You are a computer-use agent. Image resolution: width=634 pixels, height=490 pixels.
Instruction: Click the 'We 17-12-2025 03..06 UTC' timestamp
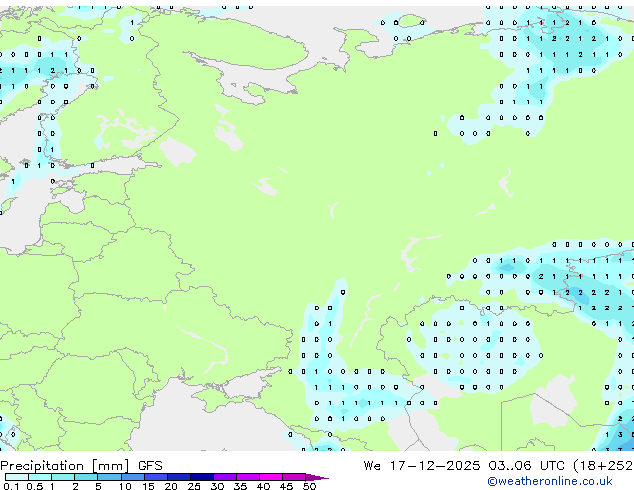[466, 466]
